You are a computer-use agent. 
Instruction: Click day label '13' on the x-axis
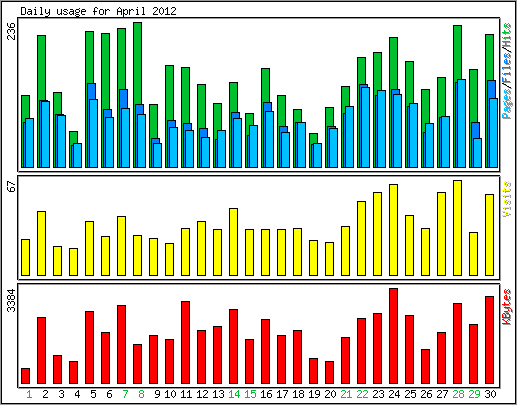click(x=218, y=395)
